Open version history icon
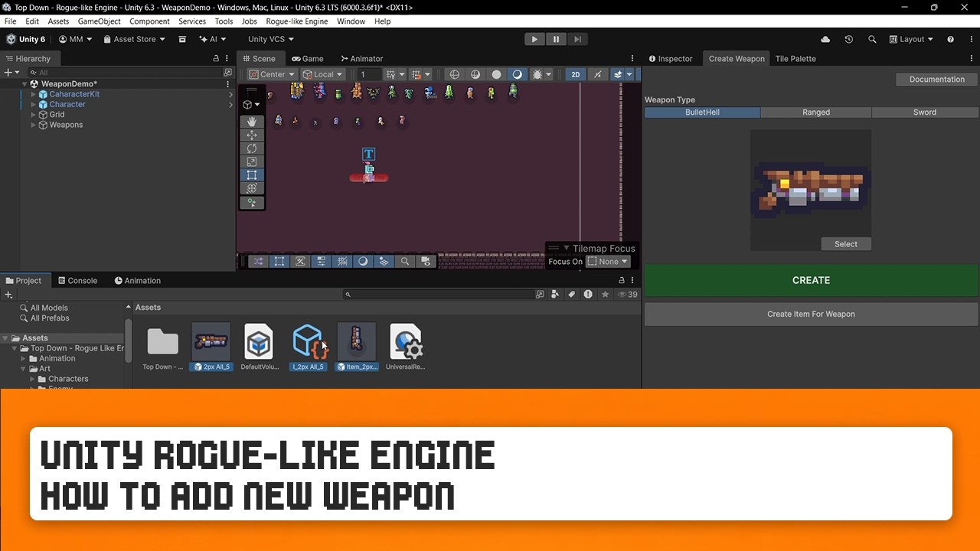This screenshot has width=980, height=551. (848, 39)
